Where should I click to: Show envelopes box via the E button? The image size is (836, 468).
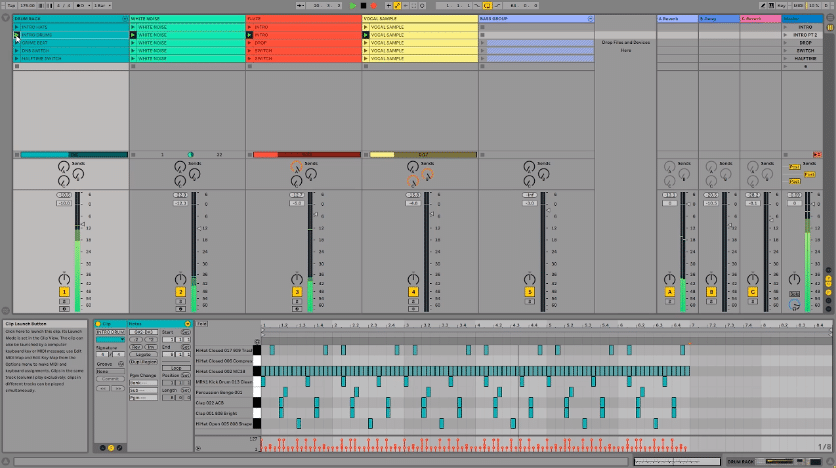pyautogui.click(x=119, y=448)
